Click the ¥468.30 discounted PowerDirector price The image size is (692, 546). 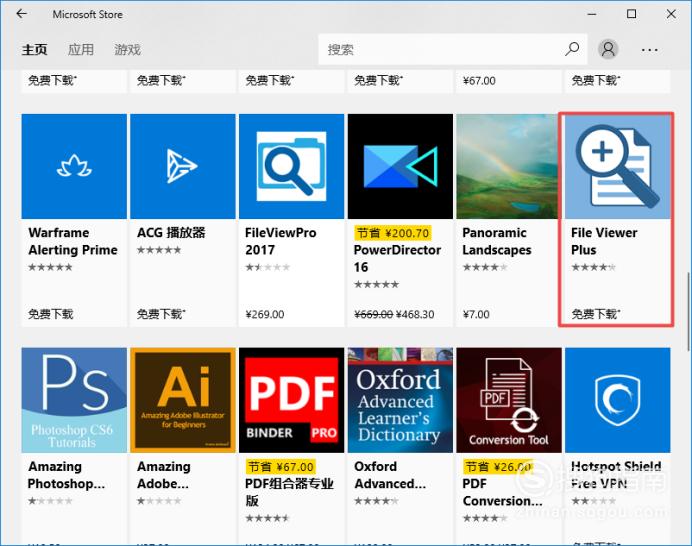415,314
